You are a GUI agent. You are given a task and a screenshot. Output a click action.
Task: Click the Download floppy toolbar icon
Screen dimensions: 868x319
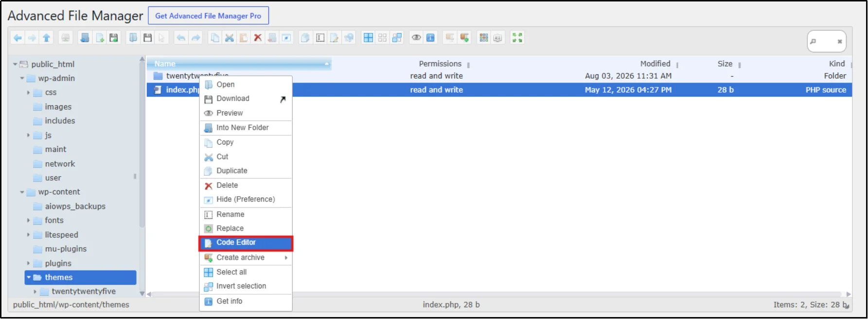[x=148, y=38]
